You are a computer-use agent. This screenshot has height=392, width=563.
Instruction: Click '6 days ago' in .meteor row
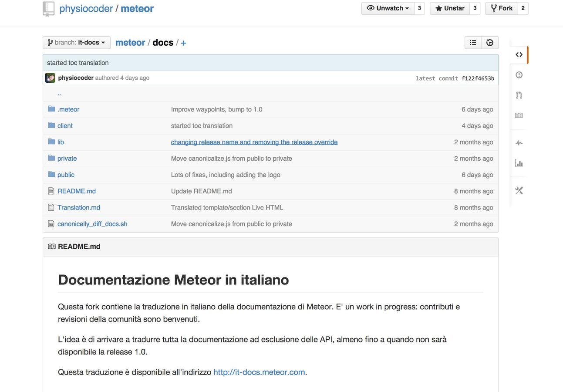point(477,109)
